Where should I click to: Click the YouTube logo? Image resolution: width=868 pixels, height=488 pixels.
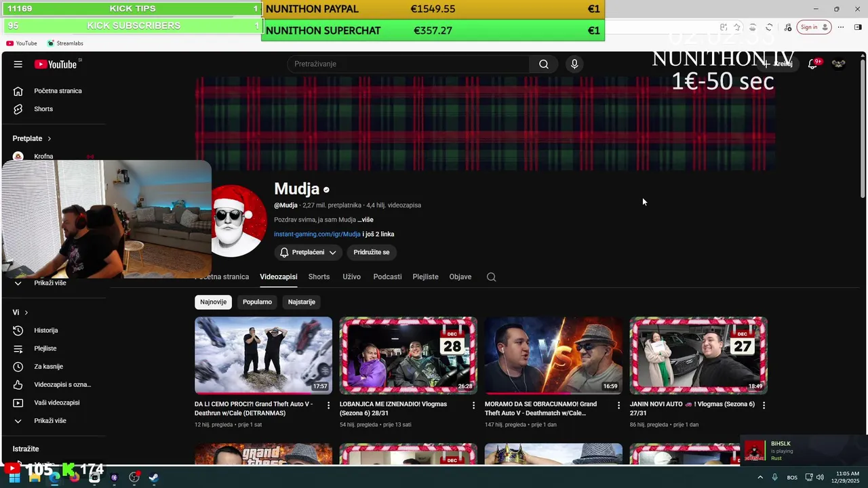click(x=56, y=64)
